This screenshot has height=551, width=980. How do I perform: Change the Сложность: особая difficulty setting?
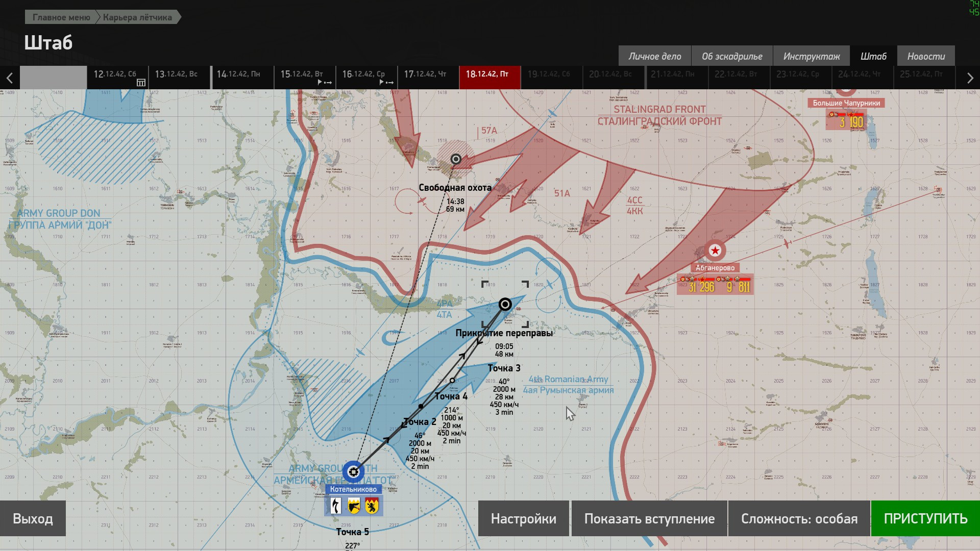pos(799,518)
